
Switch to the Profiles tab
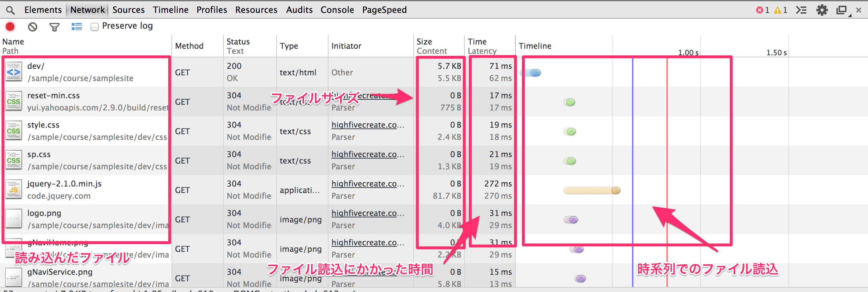212,10
